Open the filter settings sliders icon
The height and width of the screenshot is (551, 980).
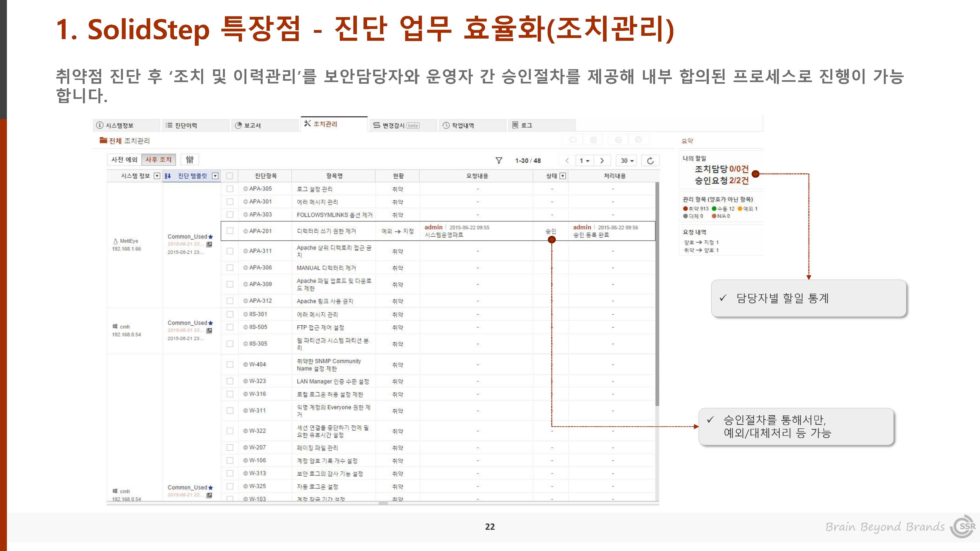pyautogui.click(x=190, y=160)
